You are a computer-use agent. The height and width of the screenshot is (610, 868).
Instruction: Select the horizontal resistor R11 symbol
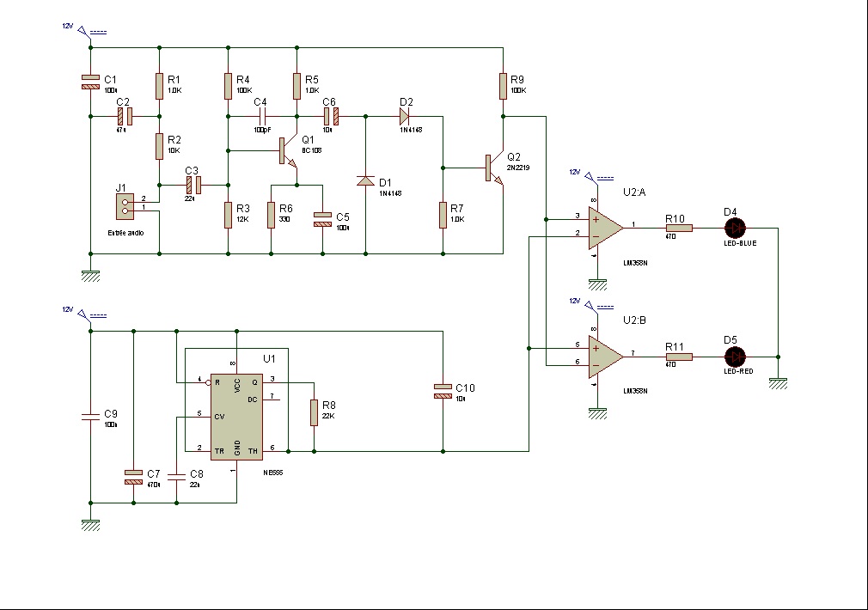point(679,357)
